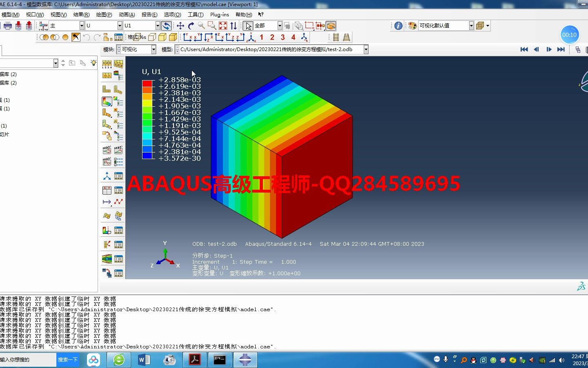The image size is (588, 368).
Task: Click the Redo arrow icon
Action: (97, 37)
